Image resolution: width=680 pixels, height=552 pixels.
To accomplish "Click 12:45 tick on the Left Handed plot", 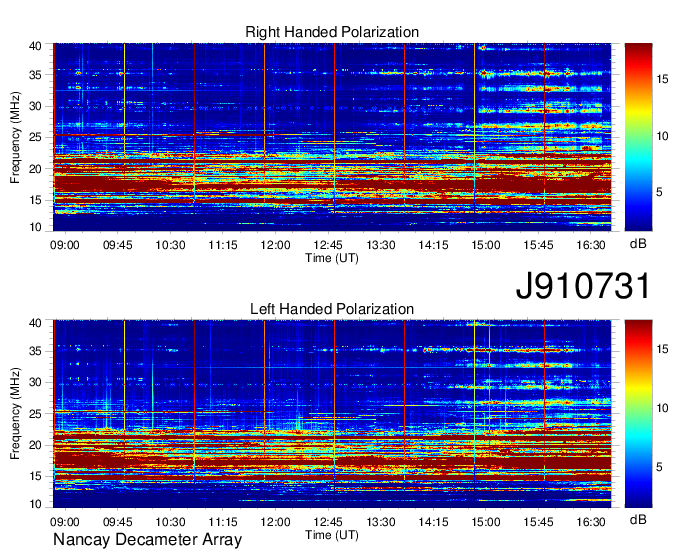I will (328, 522).
